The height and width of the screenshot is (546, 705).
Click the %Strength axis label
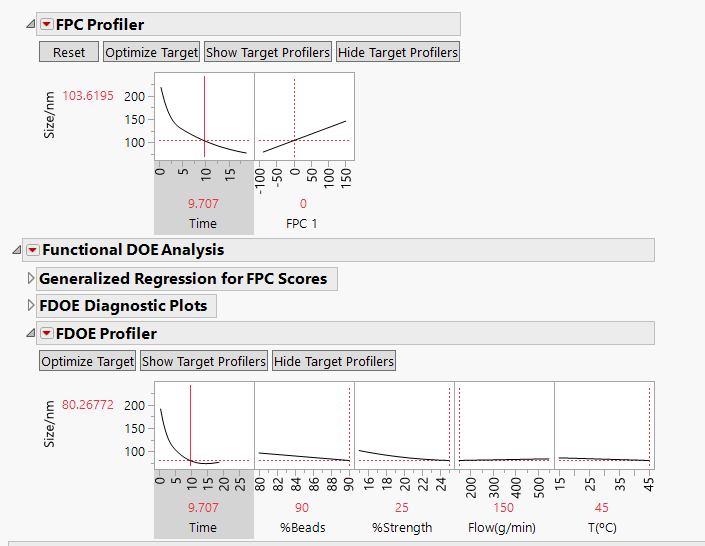[x=402, y=528]
